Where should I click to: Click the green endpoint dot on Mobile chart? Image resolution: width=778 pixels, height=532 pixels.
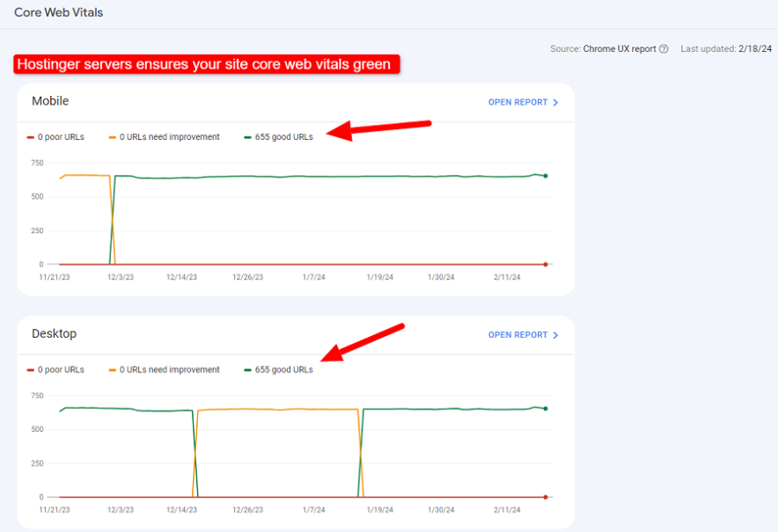pyautogui.click(x=546, y=175)
